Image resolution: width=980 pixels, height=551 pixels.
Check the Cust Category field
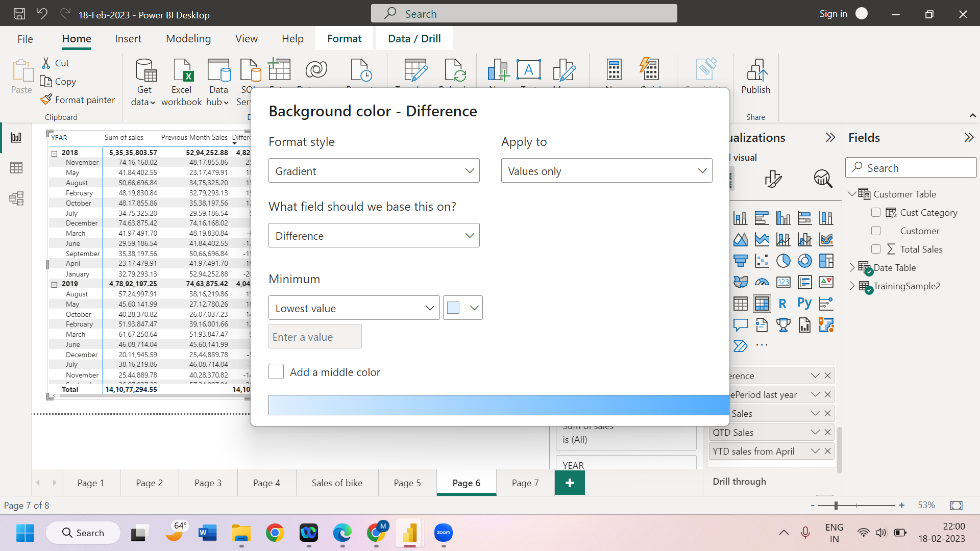coord(876,212)
